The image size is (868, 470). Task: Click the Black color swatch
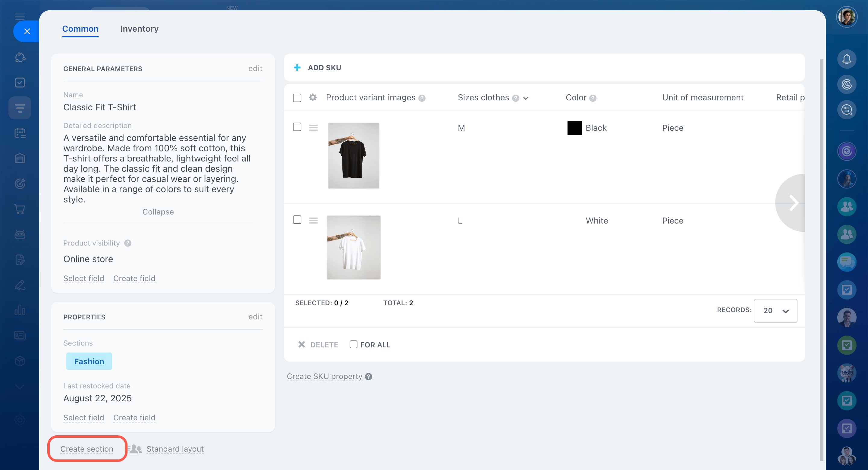(574, 128)
